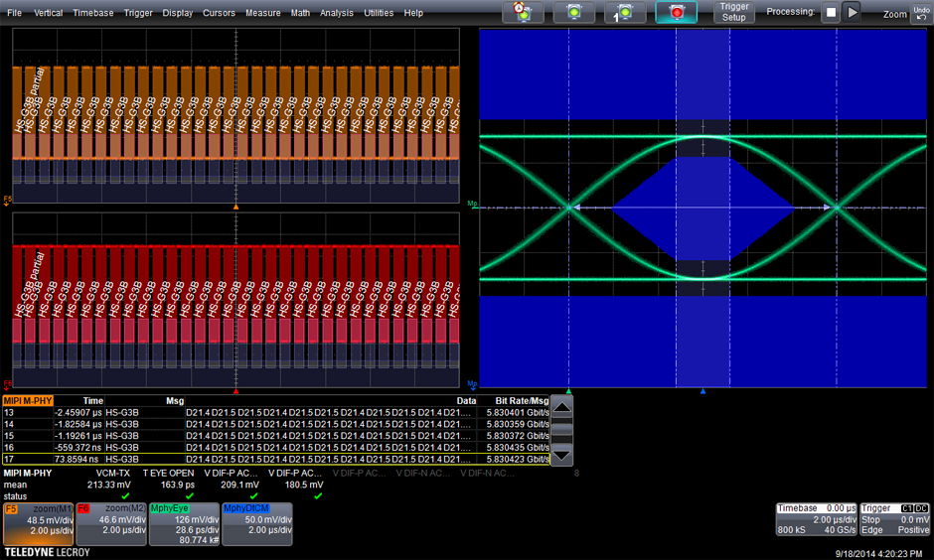Viewport: 934px width, 560px height.
Task: Click the Undo zoom icon
Action: tap(921, 12)
